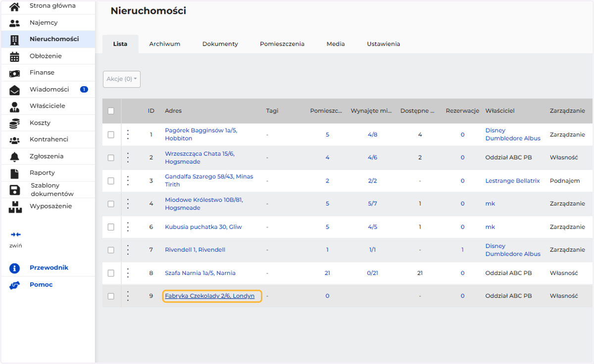Screen dimensions: 594x364
Task: Check the box for Pagórek Bagginsów row
Action: 111,135
